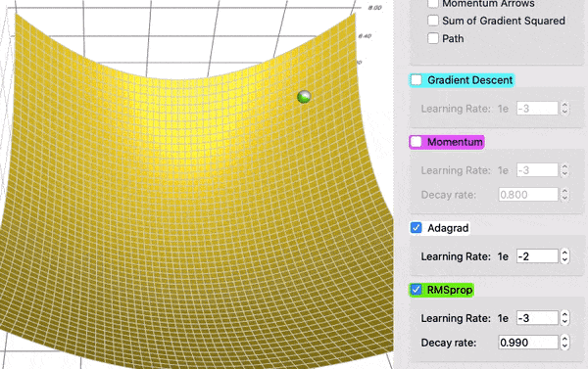588x369 pixels.
Task: Click the green ball on the surface
Action: [304, 97]
